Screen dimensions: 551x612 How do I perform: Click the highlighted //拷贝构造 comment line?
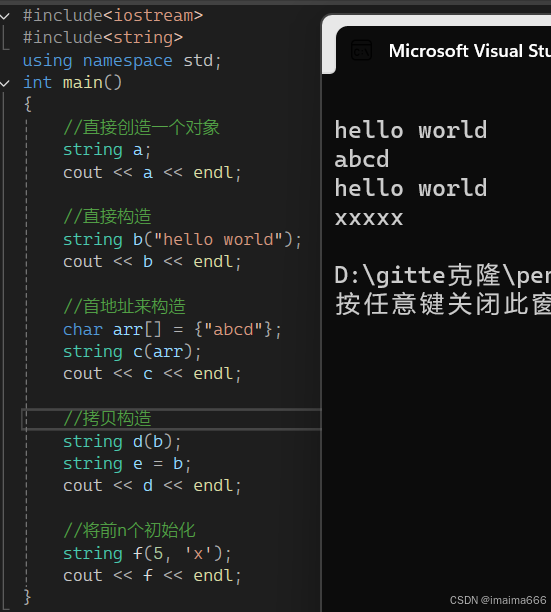(x=107, y=419)
